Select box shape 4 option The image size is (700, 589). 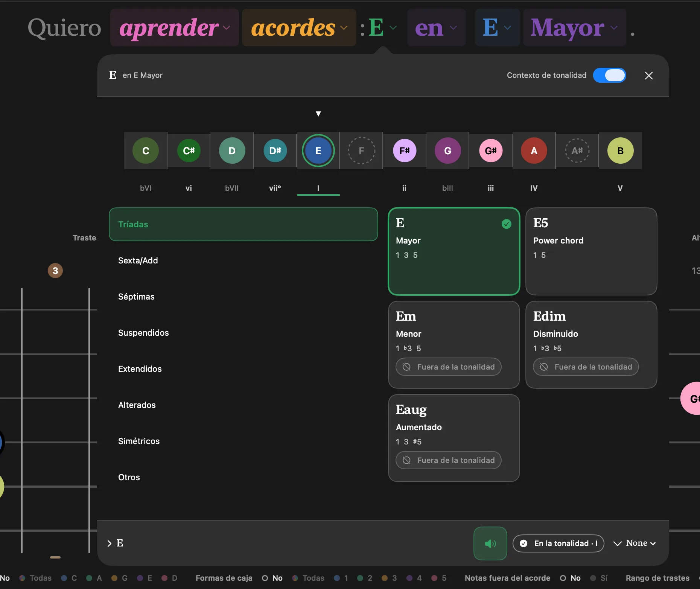point(414,578)
